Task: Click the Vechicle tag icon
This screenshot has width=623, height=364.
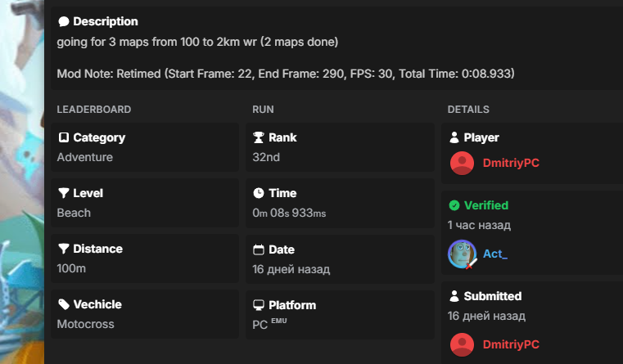Action: tap(64, 304)
